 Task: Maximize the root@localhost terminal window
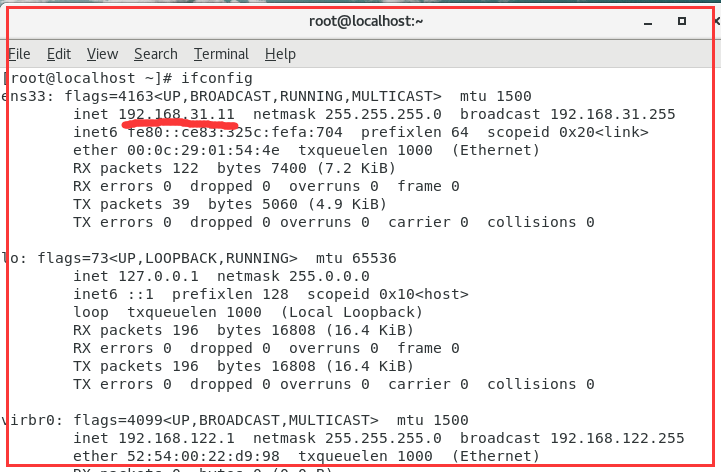(x=682, y=21)
